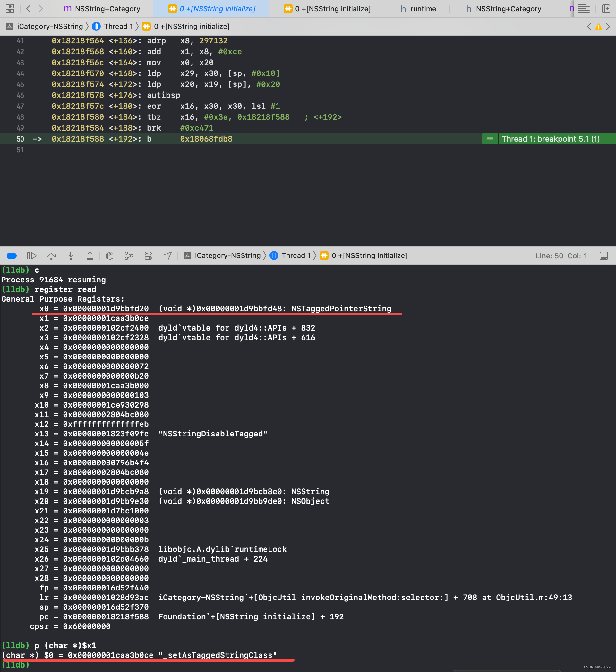Click the Line: 50 Col: 1 indicator

(x=561, y=256)
